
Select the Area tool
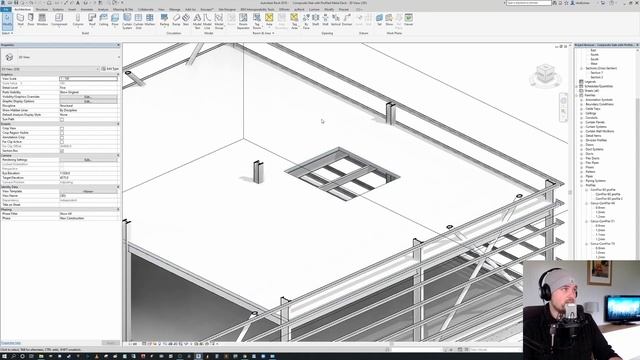[269, 20]
